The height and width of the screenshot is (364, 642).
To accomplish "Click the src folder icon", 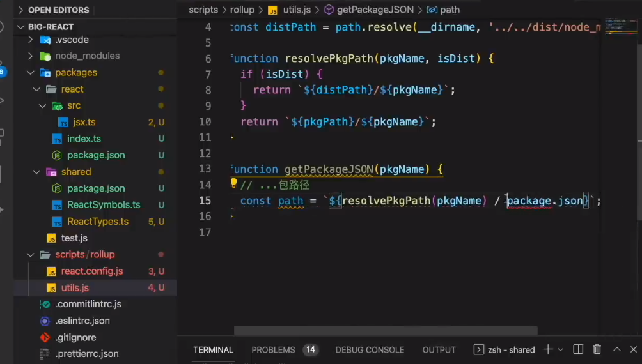I will coord(57,106).
